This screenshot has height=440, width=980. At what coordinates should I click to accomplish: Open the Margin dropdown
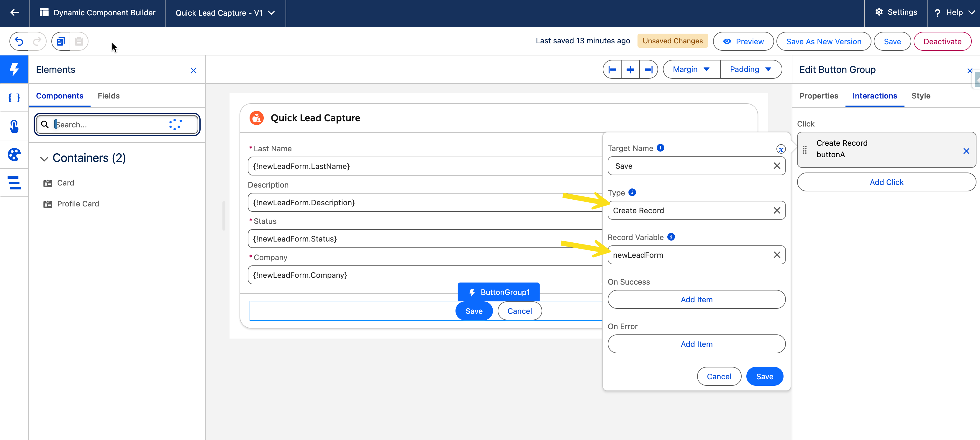(x=691, y=70)
